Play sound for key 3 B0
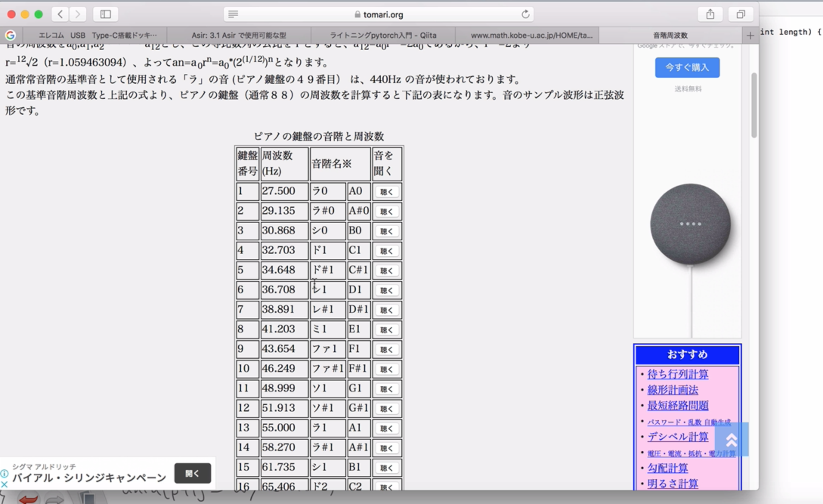 click(387, 231)
